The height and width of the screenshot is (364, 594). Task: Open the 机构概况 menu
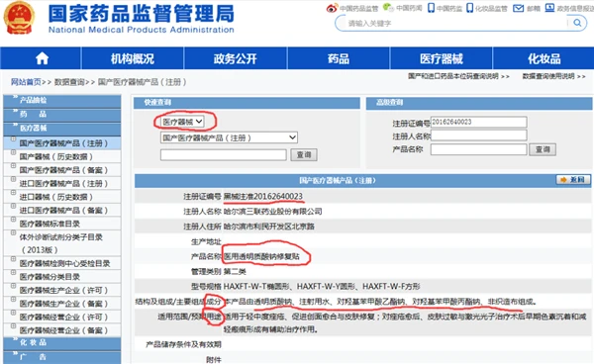coord(133,58)
